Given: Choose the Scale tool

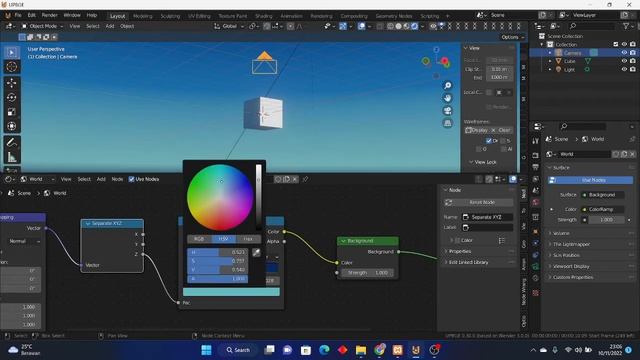Looking at the screenshot, I should (11, 111).
